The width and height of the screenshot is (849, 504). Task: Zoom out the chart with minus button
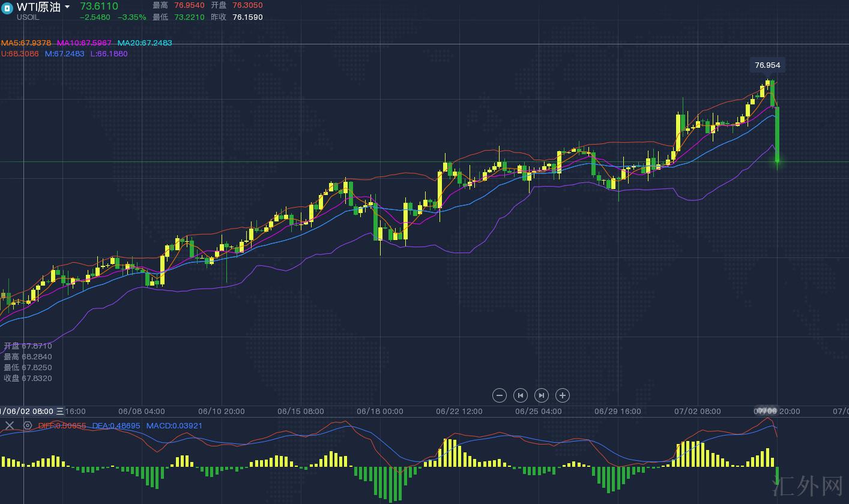click(499, 395)
